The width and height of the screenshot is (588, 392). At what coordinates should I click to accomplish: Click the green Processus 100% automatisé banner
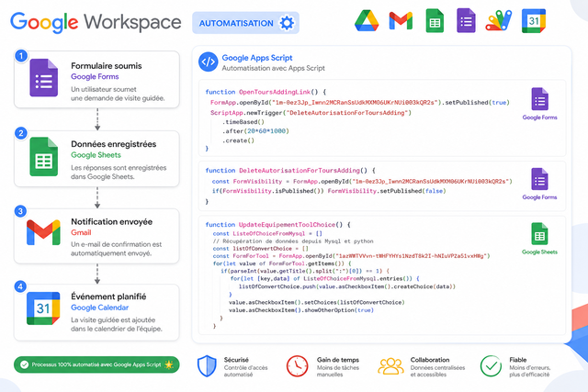96,364
